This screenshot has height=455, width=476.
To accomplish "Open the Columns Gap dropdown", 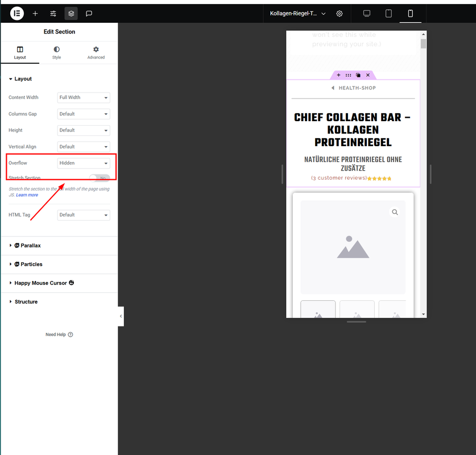I will 84,114.
